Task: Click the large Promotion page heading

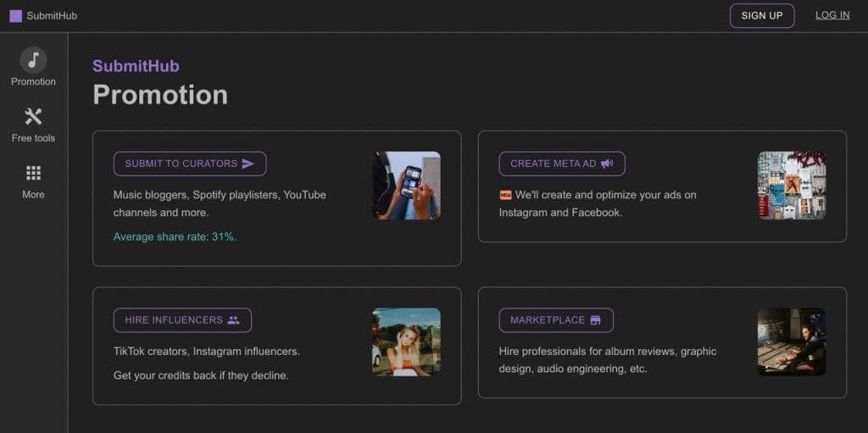Action: pos(160,95)
